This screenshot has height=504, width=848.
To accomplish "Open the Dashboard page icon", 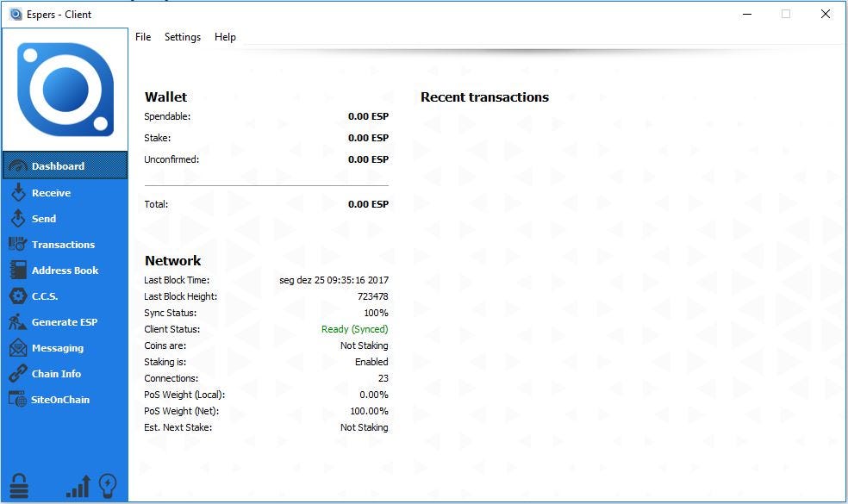I will pyautogui.click(x=17, y=166).
